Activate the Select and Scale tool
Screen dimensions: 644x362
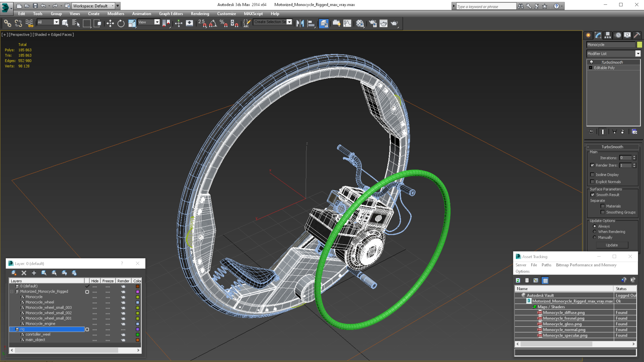point(132,23)
